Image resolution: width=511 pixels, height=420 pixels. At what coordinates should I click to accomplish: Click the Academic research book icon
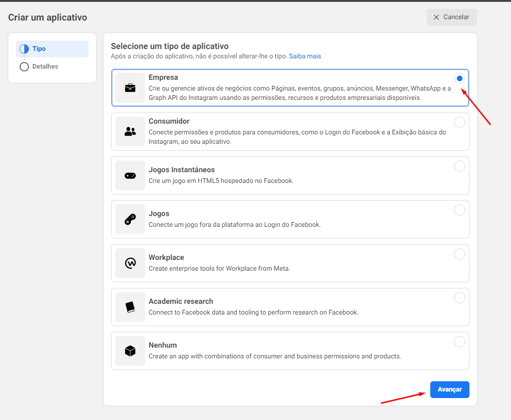130,307
